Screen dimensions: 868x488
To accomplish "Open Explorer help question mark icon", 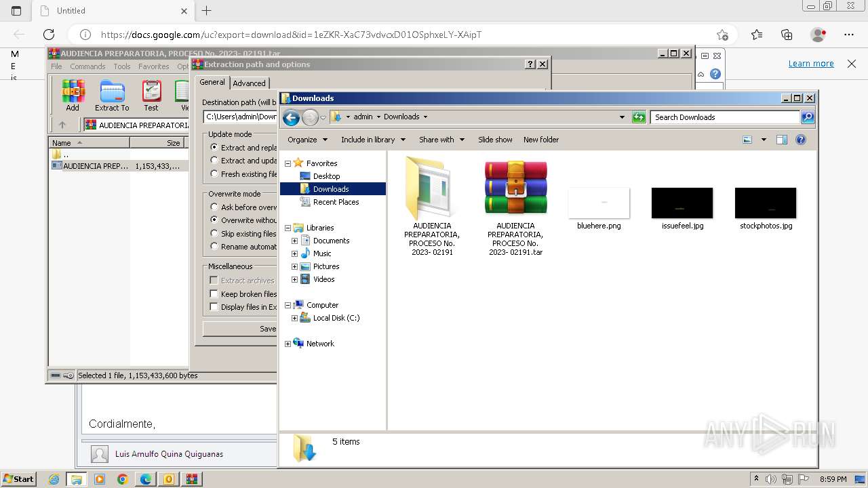I will pyautogui.click(x=801, y=140).
